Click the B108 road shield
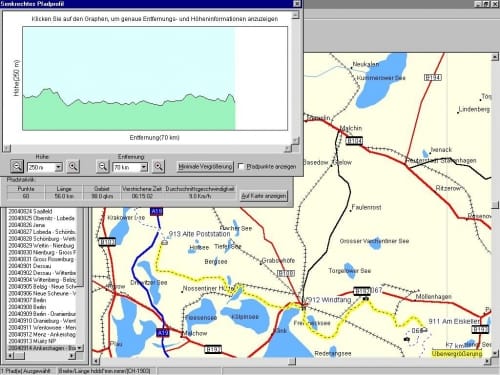The width and height of the screenshot is (500, 375). (286, 273)
